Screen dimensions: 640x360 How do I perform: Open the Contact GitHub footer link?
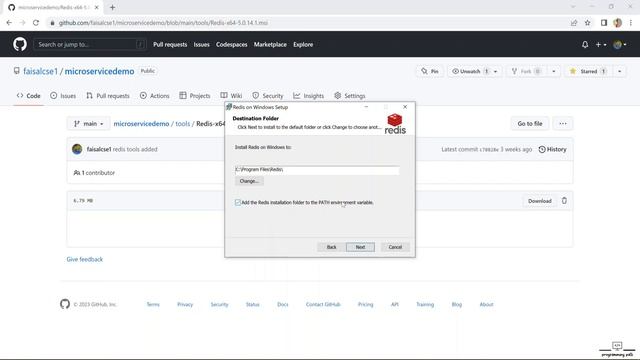pos(323,304)
